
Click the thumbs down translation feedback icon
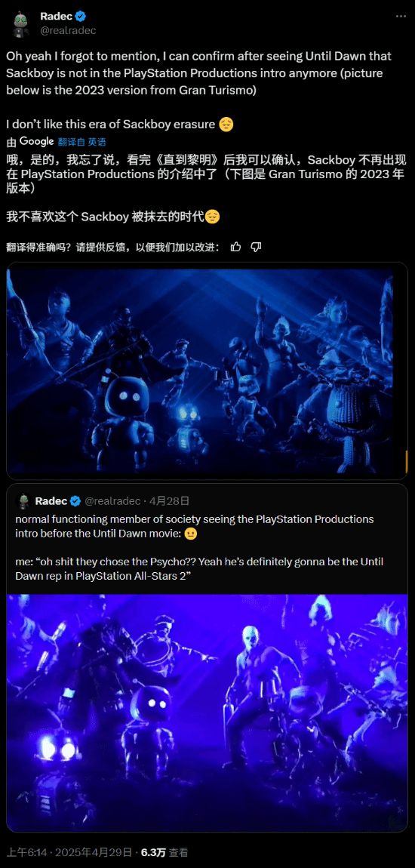(x=256, y=247)
